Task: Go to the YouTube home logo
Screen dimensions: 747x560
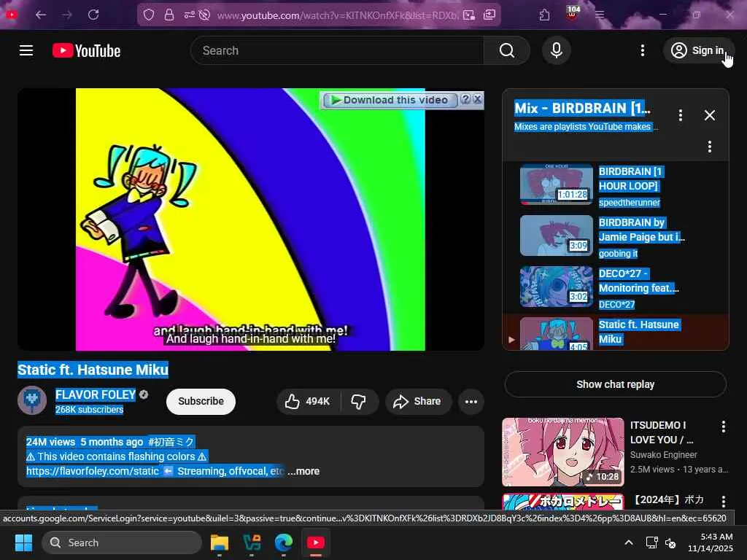Action: point(86,50)
